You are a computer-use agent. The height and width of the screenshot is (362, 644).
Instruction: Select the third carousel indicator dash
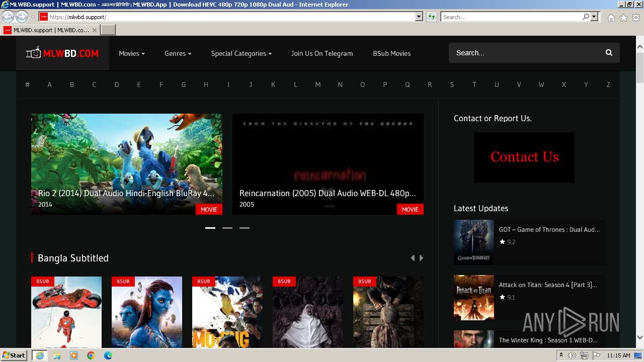(x=245, y=228)
